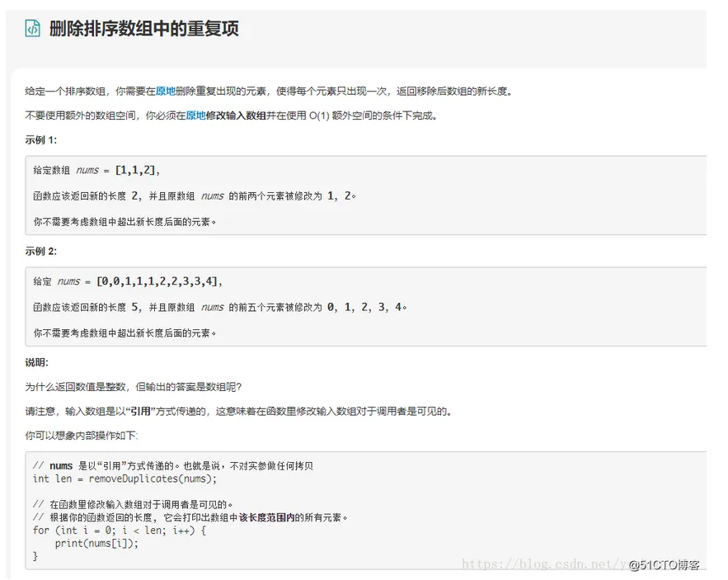Click the question 为什么返回数值是整数

134,387
